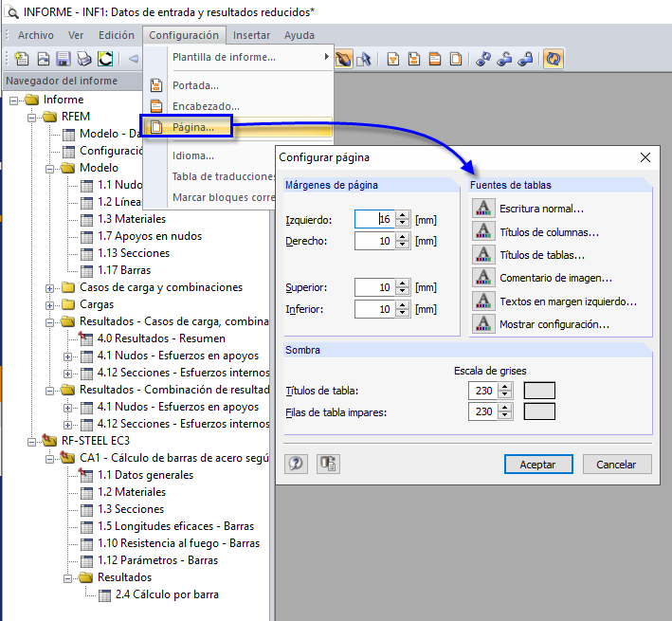Open Plantilla de informe submenu
The height and width of the screenshot is (621, 672).
tap(238, 57)
